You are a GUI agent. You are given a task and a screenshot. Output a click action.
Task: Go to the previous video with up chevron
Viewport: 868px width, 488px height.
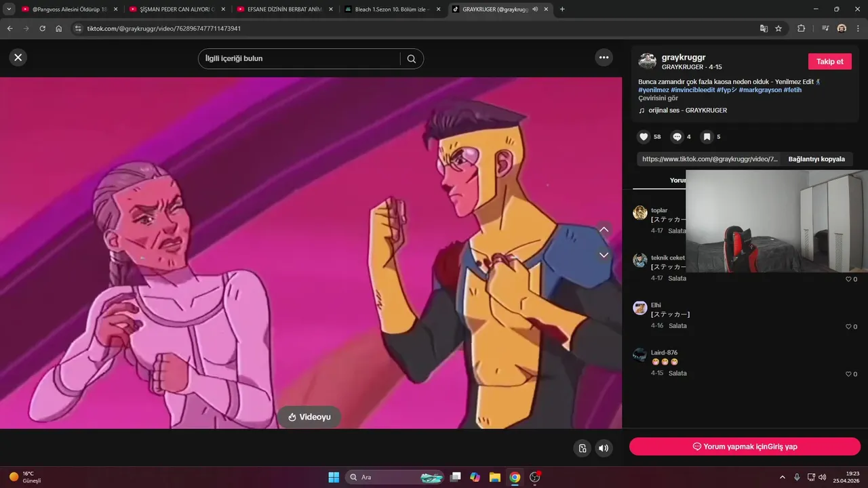[604, 229]
